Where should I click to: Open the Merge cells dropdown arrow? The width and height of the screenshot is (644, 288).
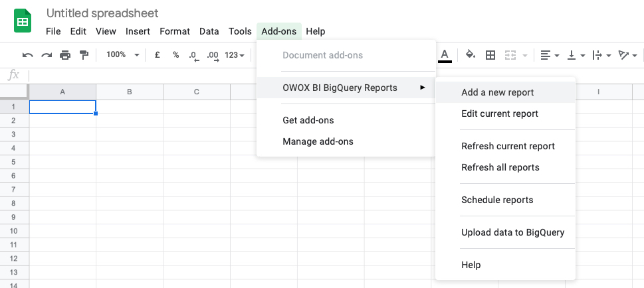[525, 55]
